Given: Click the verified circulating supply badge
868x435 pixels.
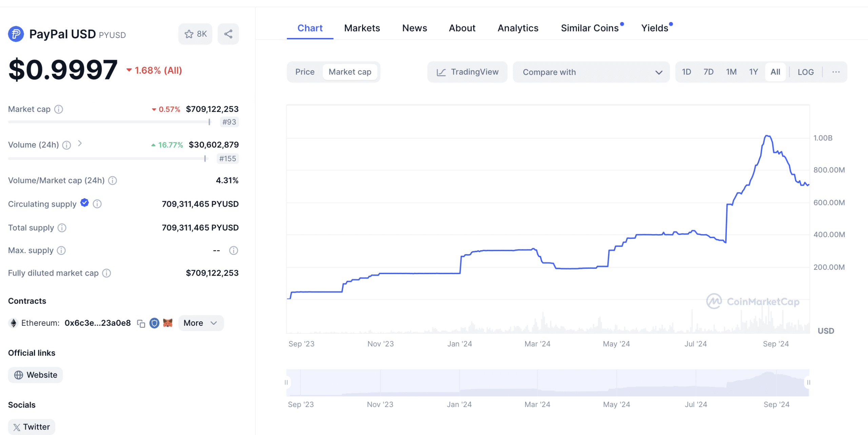Looking at the screenshot, I should tap(85, 203).
